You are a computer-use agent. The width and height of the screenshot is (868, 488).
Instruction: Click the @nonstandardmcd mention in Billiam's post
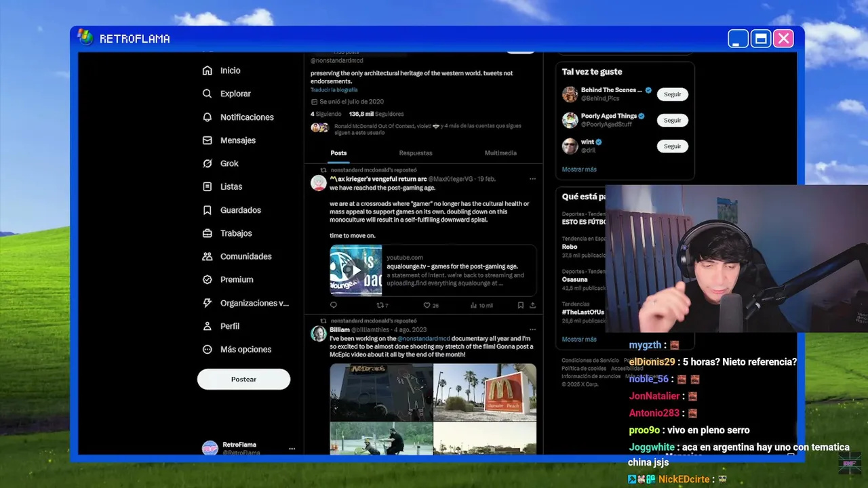(423, 338)
